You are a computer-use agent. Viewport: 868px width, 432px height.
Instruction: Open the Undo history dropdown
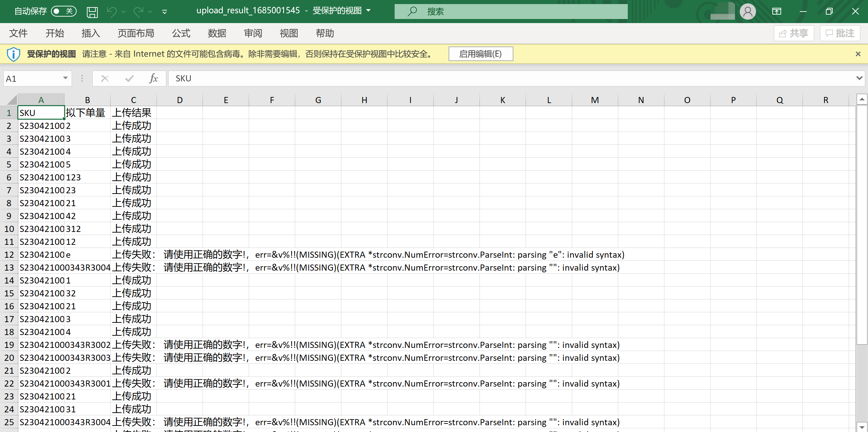coord(124,12)
